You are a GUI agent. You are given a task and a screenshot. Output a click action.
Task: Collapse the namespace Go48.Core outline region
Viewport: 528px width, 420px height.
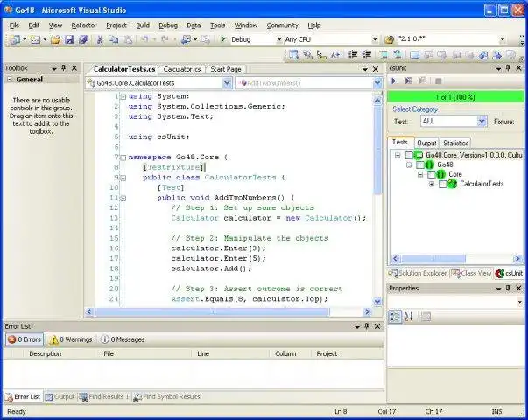tap(123, 157)
